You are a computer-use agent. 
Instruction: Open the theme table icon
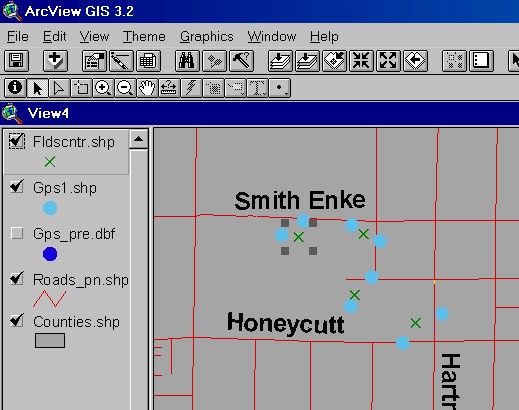(x=148, y=61)
